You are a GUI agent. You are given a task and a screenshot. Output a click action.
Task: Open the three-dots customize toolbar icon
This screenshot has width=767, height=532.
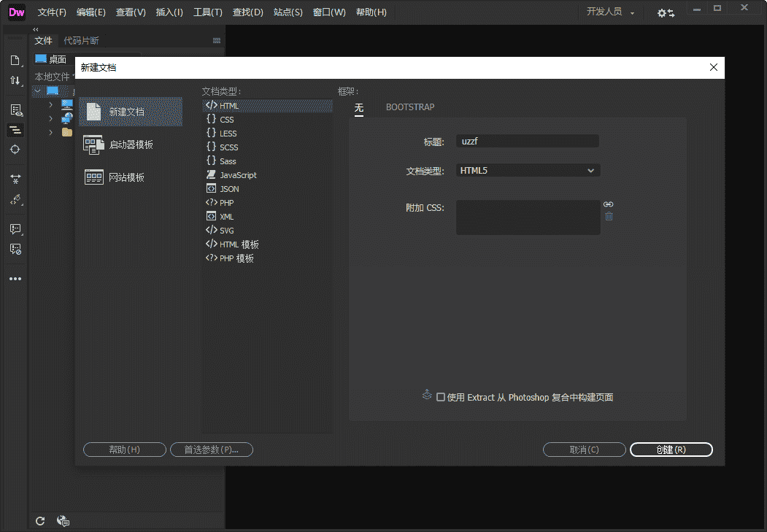15,279
